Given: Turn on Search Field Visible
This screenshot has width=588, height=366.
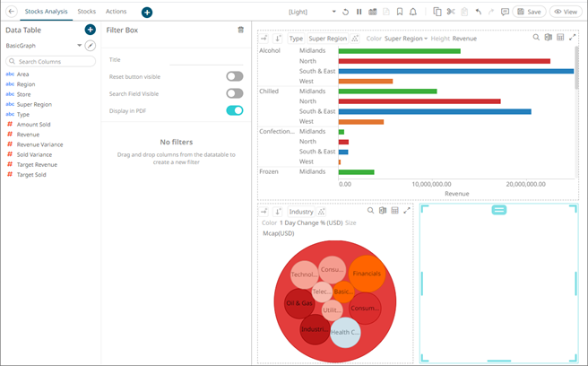Looking at the screenshot, I should click(234, 93).
